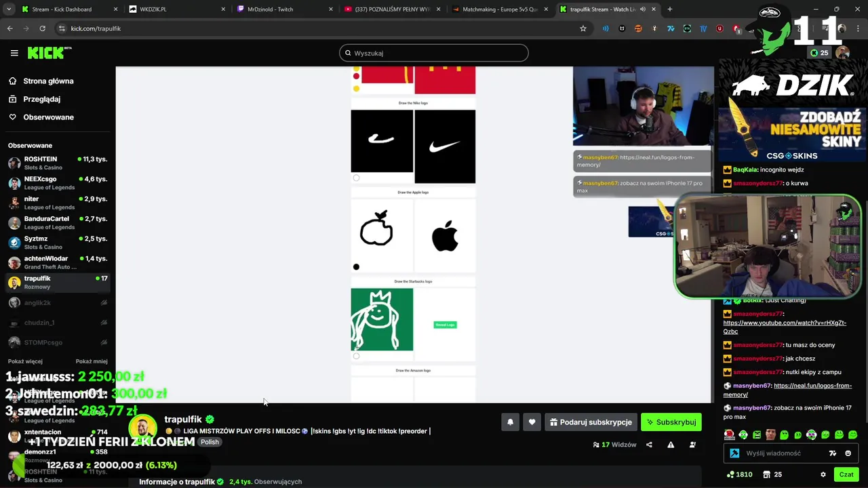
Task: Click the Kick logo
Action: [x=49, y=53]
